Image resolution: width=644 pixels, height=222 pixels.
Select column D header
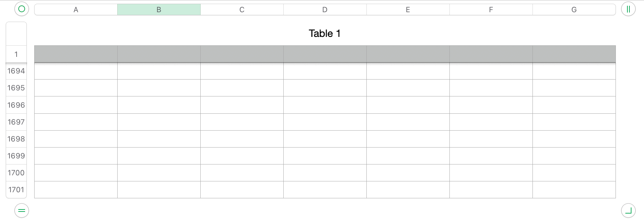(325, 10)
